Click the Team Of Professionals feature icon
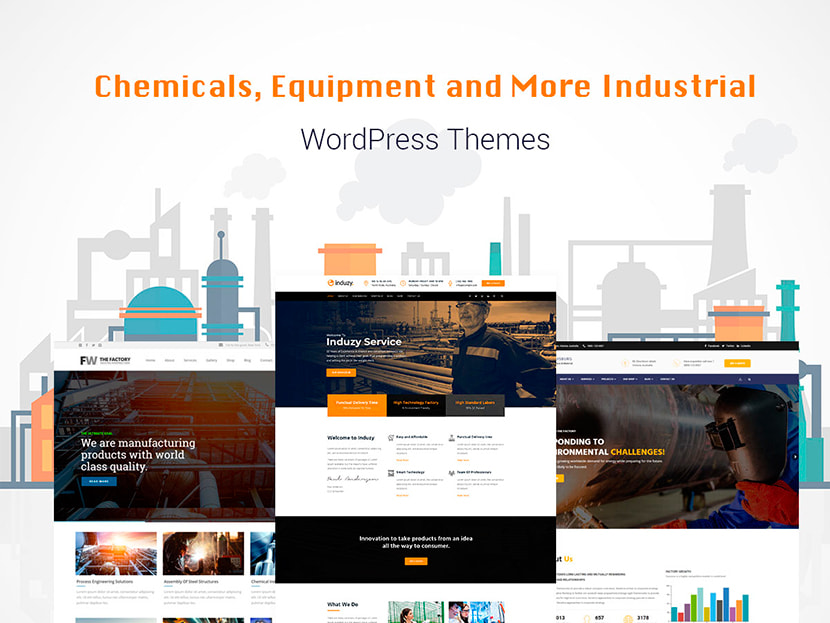 [x=452, y=473]
